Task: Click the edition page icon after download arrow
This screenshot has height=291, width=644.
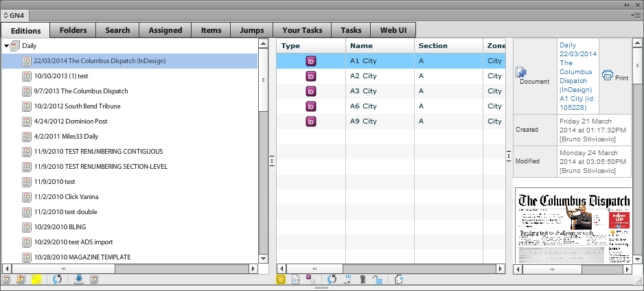Action: [93, 279]
